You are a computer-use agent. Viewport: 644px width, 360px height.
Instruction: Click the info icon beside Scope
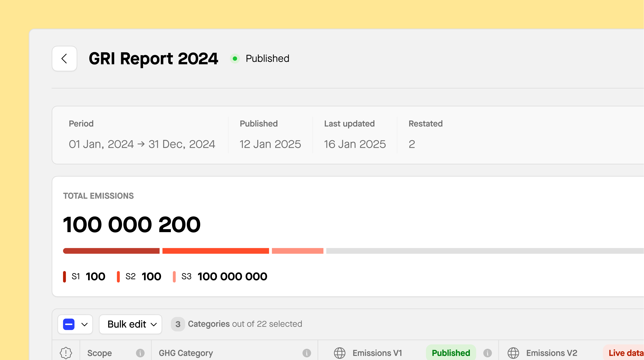pyautogui.click(x=140, y=353)
